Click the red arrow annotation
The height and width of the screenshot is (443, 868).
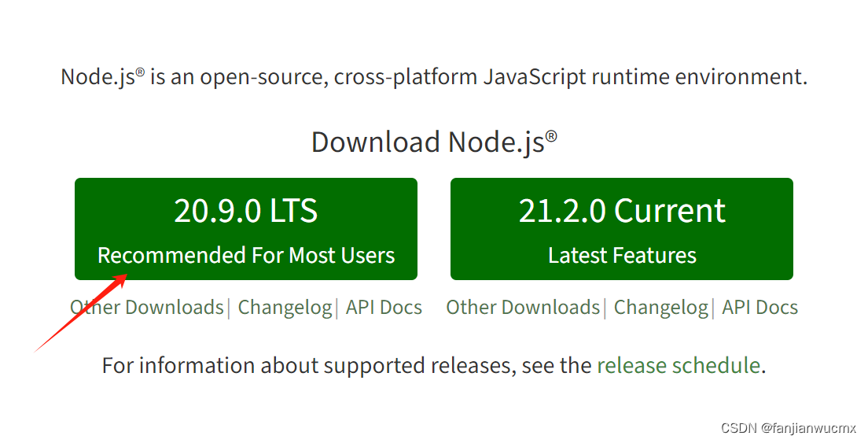pyautogui.click(x=80, y=313)
